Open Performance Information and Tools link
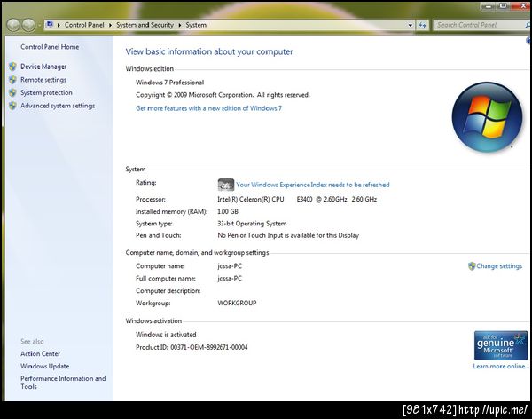The image size is (532, 419). coord(63,383)
